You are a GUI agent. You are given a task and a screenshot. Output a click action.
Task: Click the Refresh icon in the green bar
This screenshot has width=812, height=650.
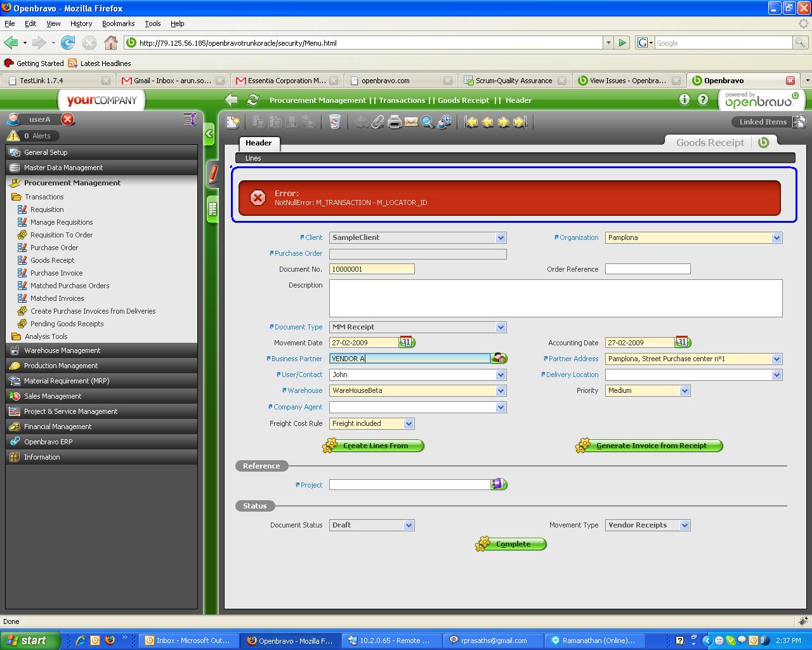[x=252, y=100]
